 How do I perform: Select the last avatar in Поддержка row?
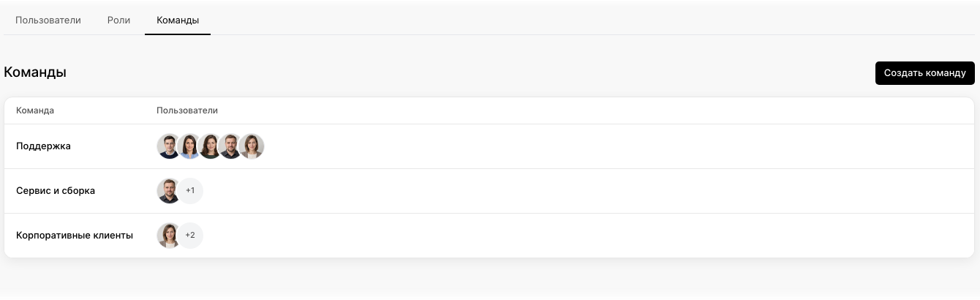click(x=252, y=146)
